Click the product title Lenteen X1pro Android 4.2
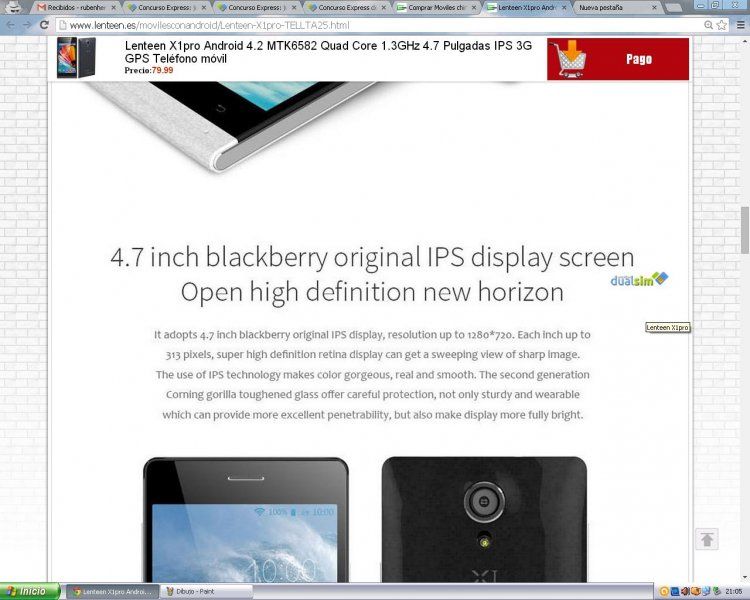This screenshot has height=600, width=750. (328, 52)
